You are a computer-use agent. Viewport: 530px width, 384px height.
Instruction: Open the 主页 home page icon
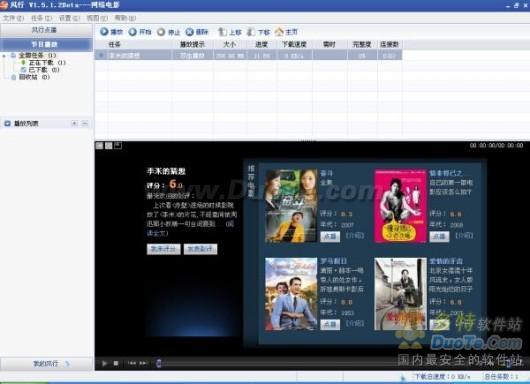pos(279,32)
